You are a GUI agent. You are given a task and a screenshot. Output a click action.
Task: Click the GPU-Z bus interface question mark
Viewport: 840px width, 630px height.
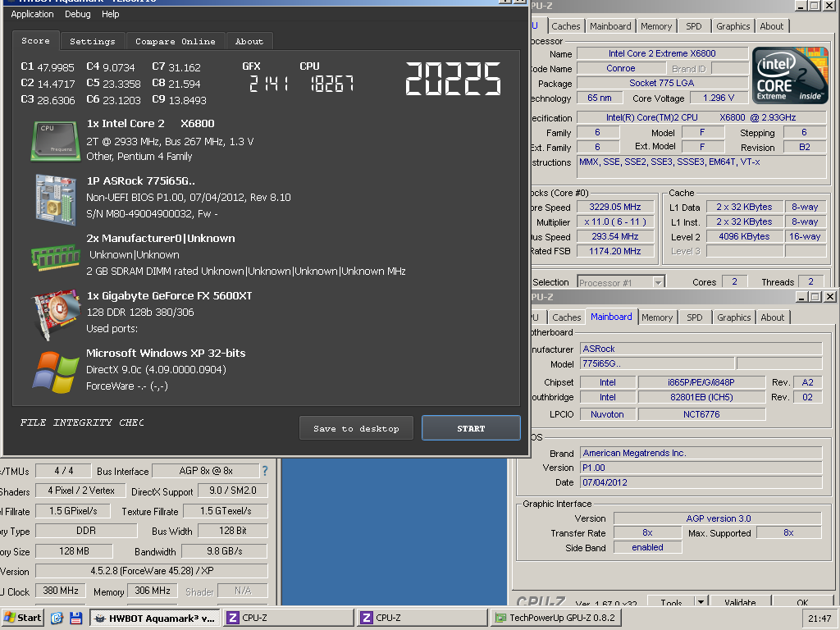265,471
